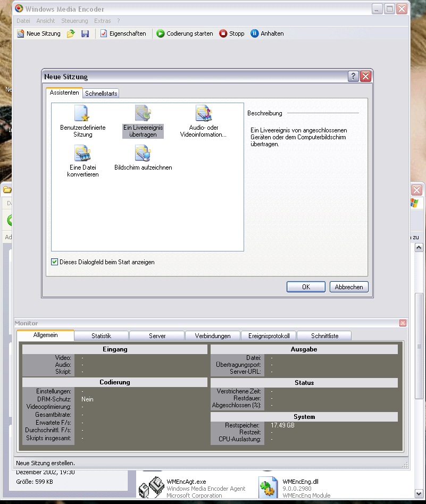Select the Schnittliste monitor tab
Image resolution: width=426 pixels, height=504 pixels.
324,336
